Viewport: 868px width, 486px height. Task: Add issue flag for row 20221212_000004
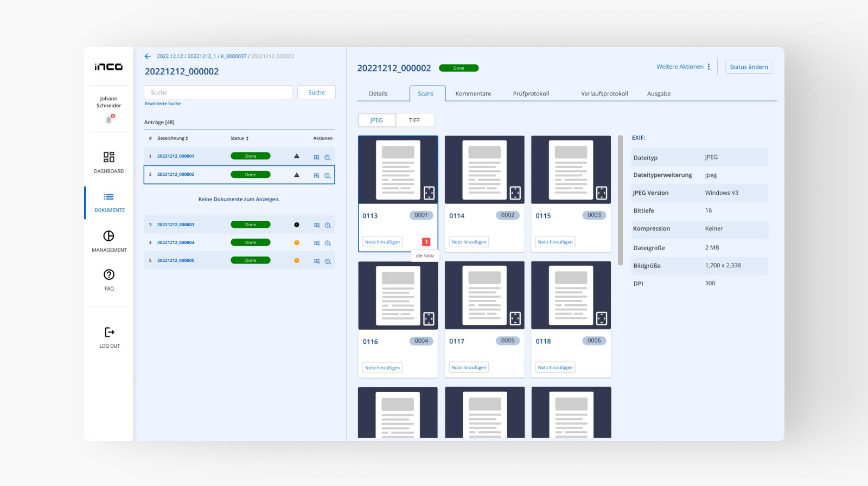point(328,243)
